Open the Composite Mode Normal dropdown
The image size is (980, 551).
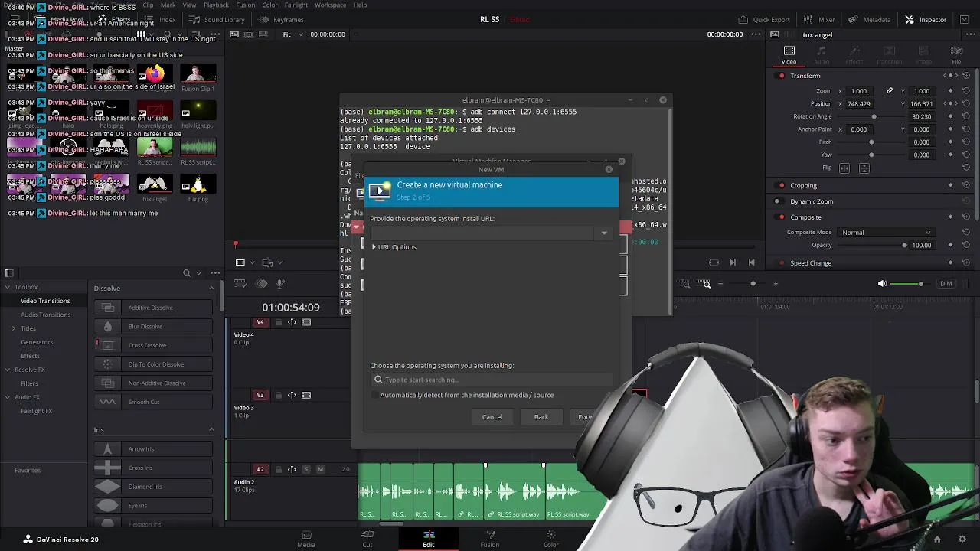(x=886, y=233)
